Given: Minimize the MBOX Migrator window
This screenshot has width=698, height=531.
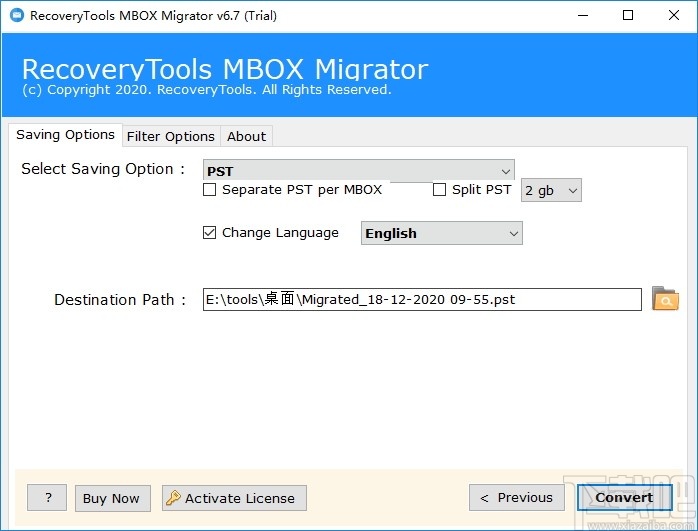Looking at the screenshot, I should [583, 16].
